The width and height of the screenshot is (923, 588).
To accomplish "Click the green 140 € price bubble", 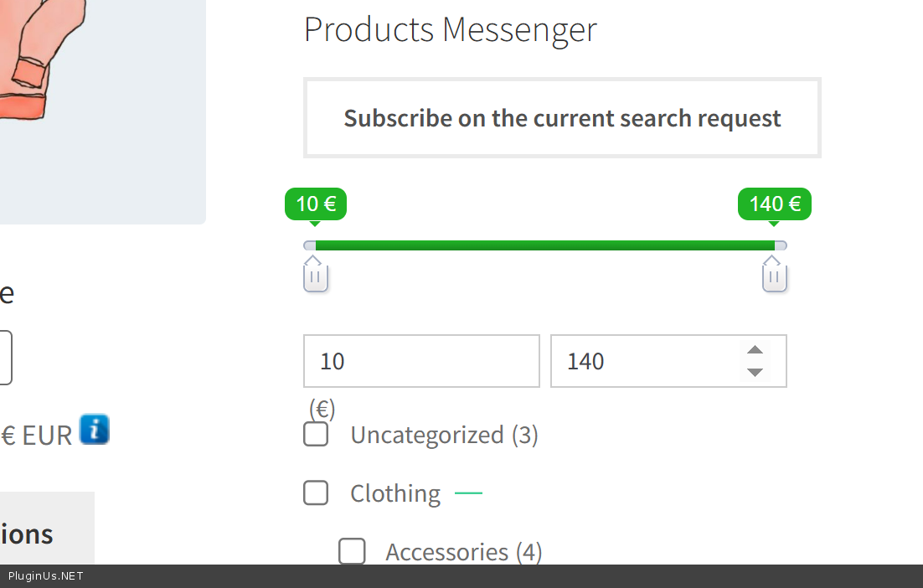I will 774,204.
